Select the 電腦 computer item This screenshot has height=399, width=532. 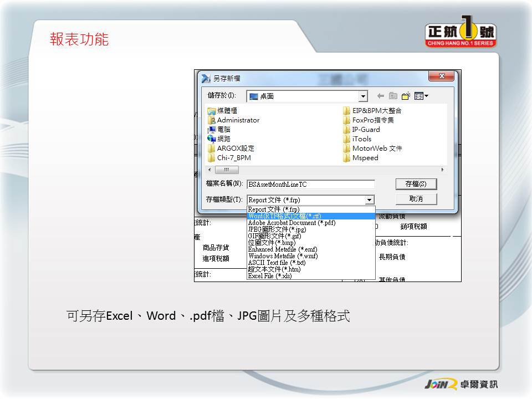[223, 130]
